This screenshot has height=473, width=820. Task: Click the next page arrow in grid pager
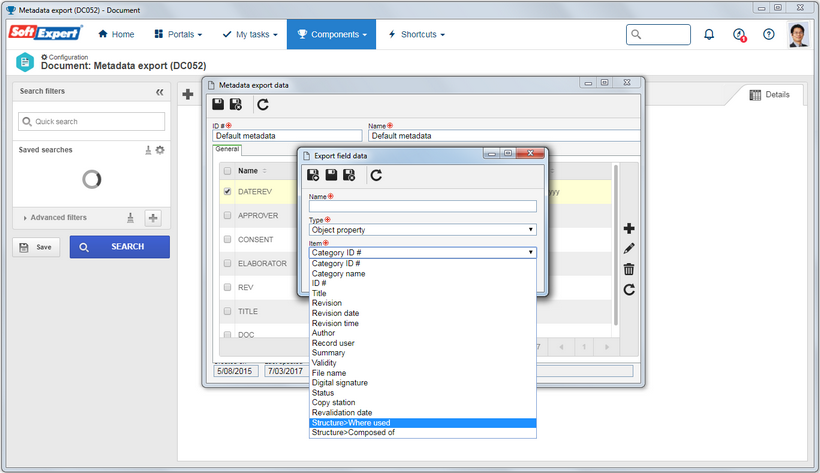[607, 347]
